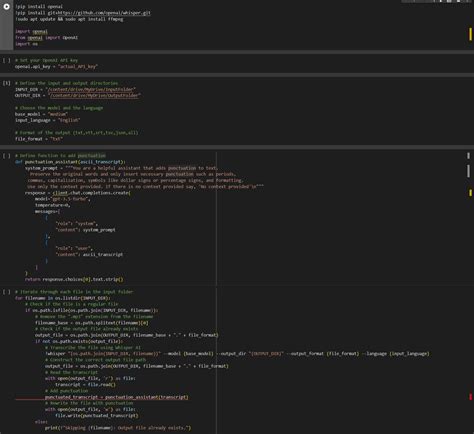Click the 'return response.choices' line
The height and width of the screenshot is (434, 474).
pos(74,279)
